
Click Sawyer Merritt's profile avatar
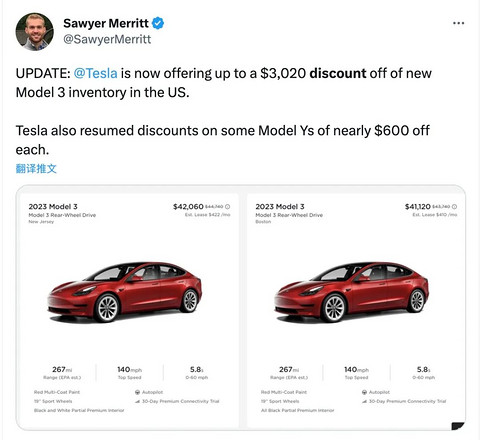(x=34, y=32)
